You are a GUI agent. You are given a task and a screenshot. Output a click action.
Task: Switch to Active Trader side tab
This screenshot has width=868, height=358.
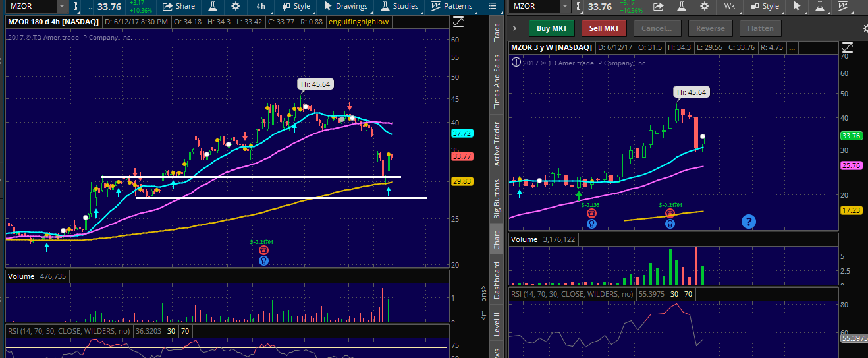click(497, 144)
